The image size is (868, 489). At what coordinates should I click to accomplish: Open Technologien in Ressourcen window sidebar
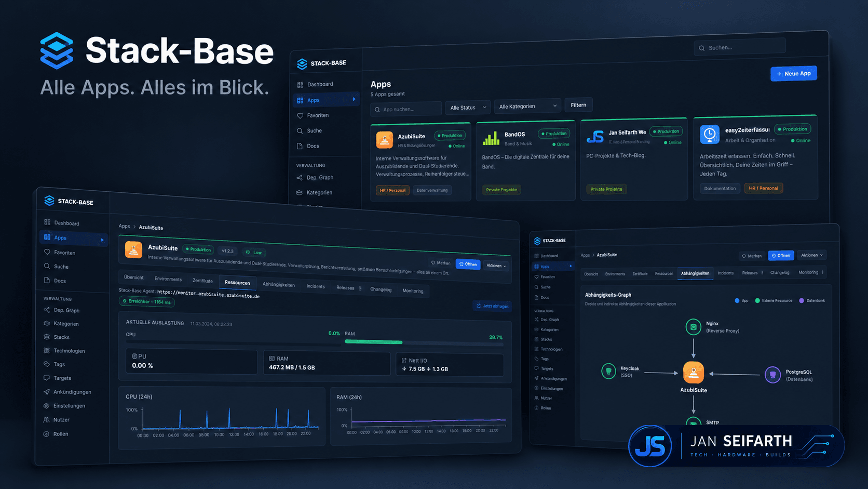point(64,351)
